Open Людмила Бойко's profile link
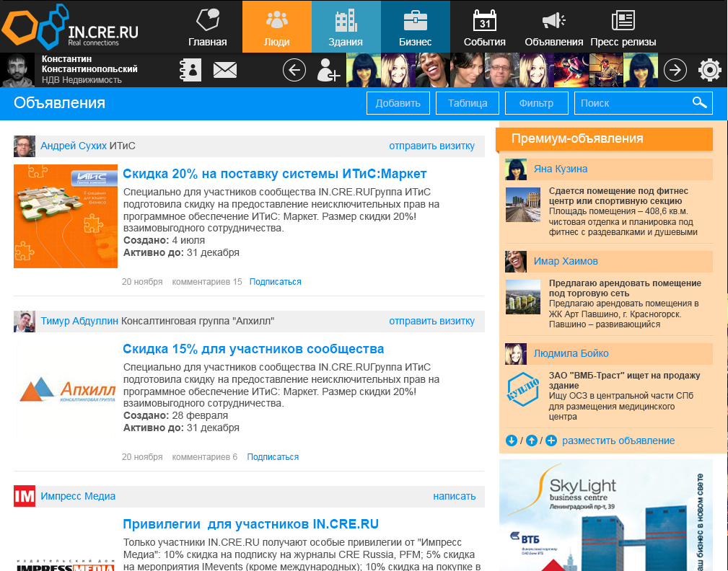Screen dimensions: 728x571 point(571,353)
